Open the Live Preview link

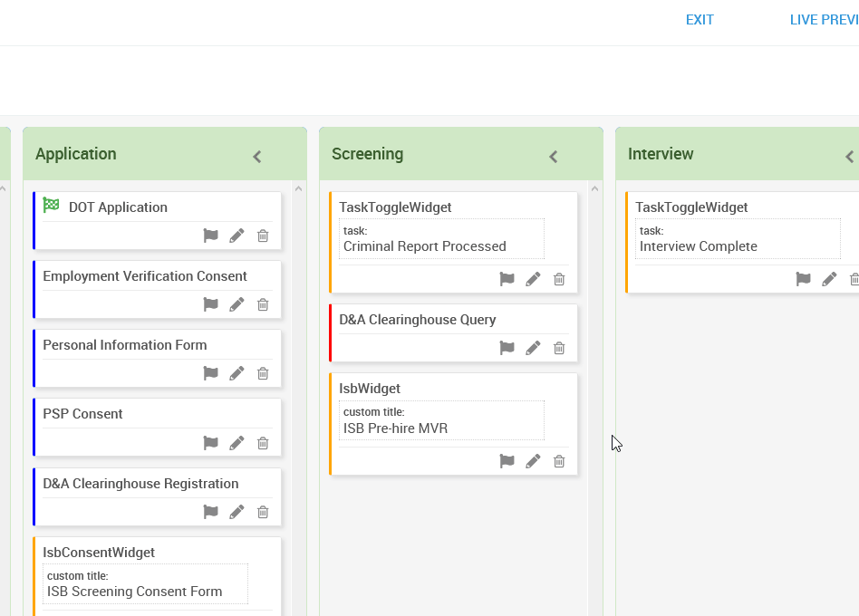tap(824, 20)
